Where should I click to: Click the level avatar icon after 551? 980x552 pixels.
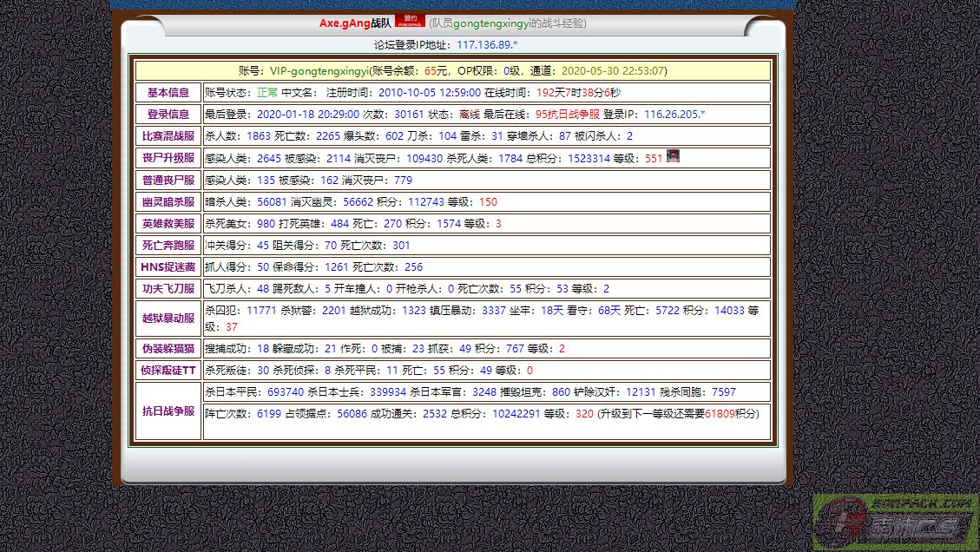pyautogui.click(x=673, y=157)
